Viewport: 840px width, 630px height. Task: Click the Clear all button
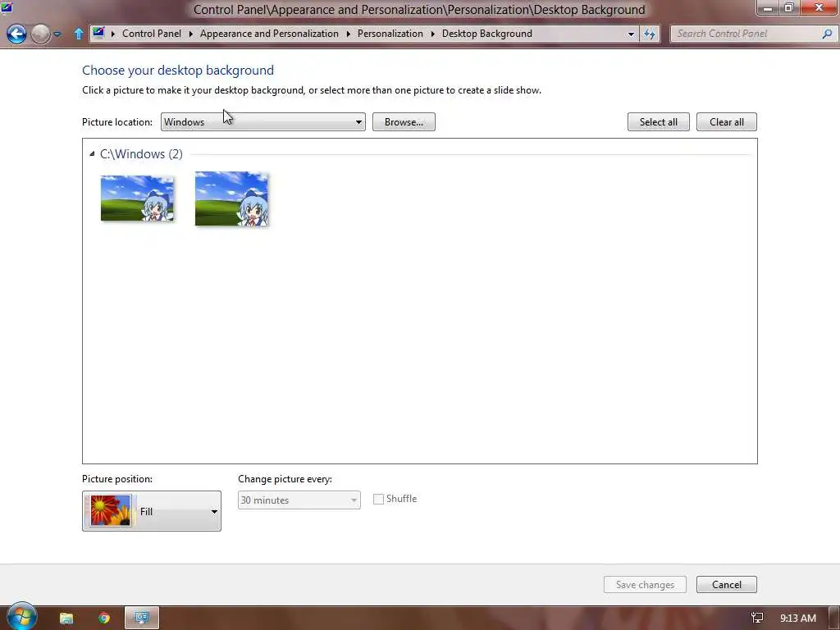click(727, 121)
